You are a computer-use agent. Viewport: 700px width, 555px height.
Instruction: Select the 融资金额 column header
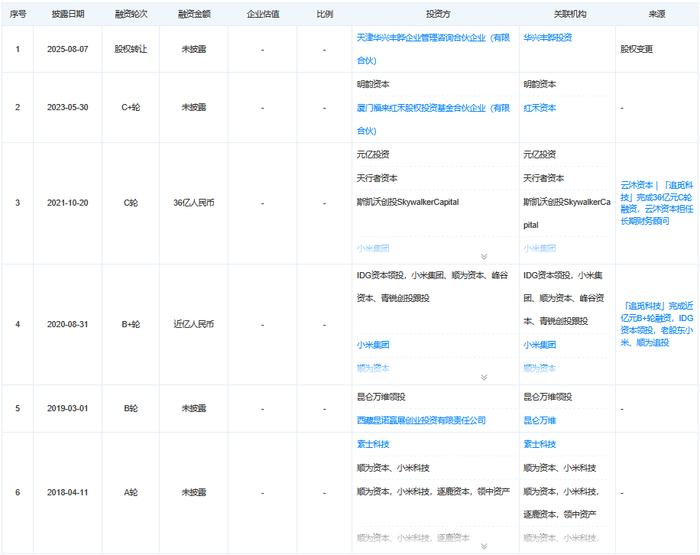pos(194,14)
